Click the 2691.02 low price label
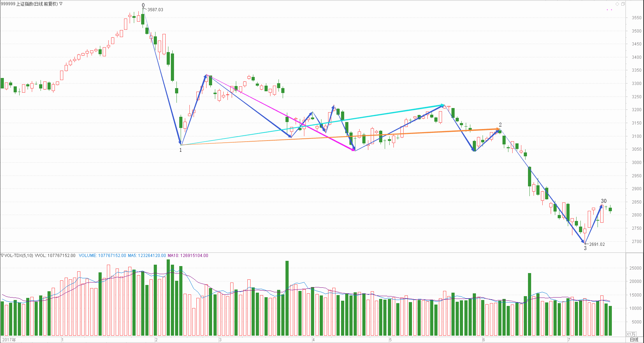 coord(597,244)
